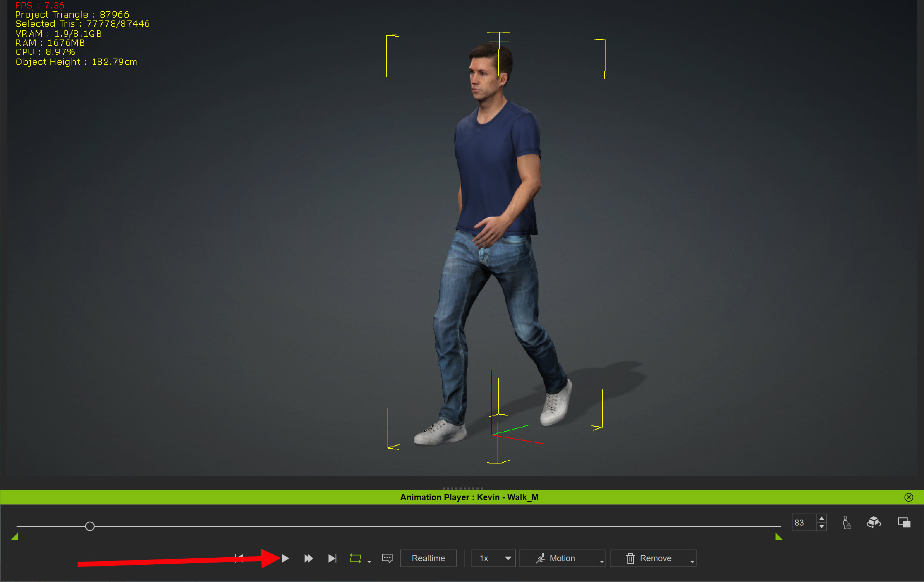Open the 1x playback speed dropdown
Screen dimensions: 924x582
pos(493,558)
